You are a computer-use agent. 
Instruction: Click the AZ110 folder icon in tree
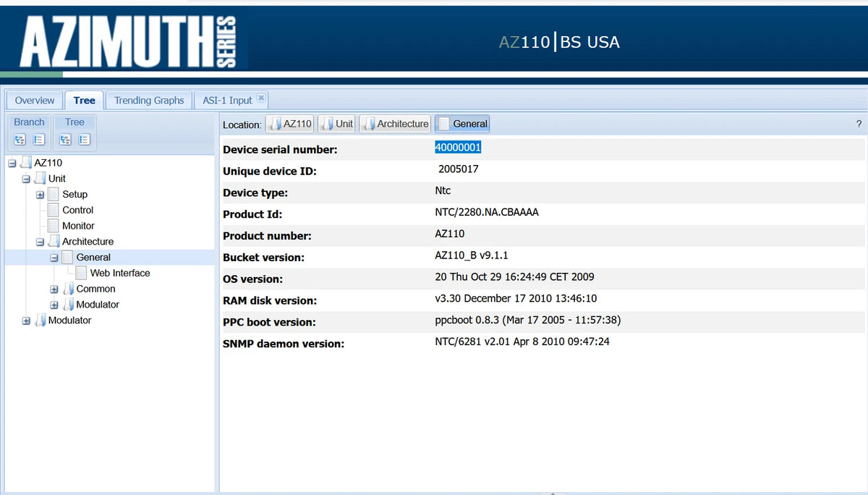(x=26, y=163)
